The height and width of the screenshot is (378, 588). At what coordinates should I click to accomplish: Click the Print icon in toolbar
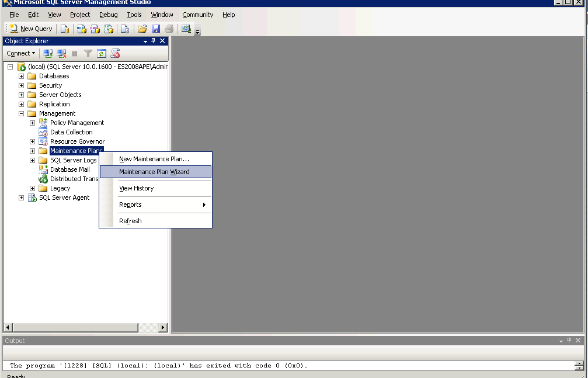169,29
